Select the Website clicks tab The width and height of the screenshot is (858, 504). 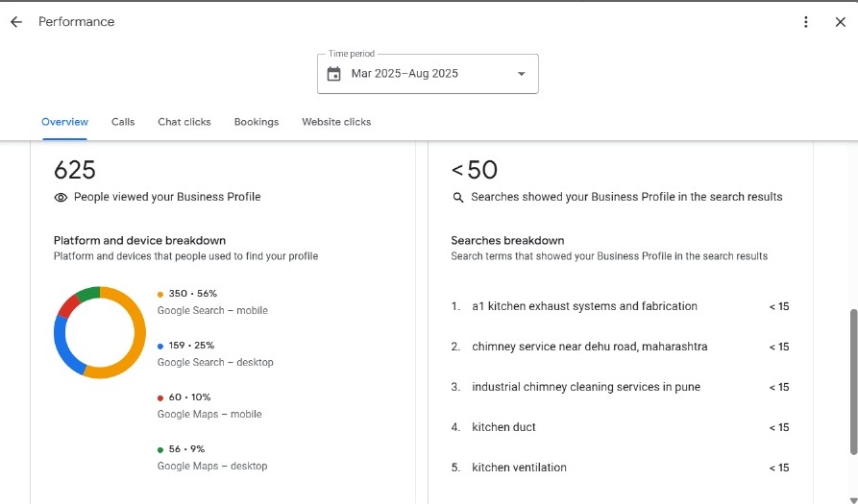click(x=336, y=122)
